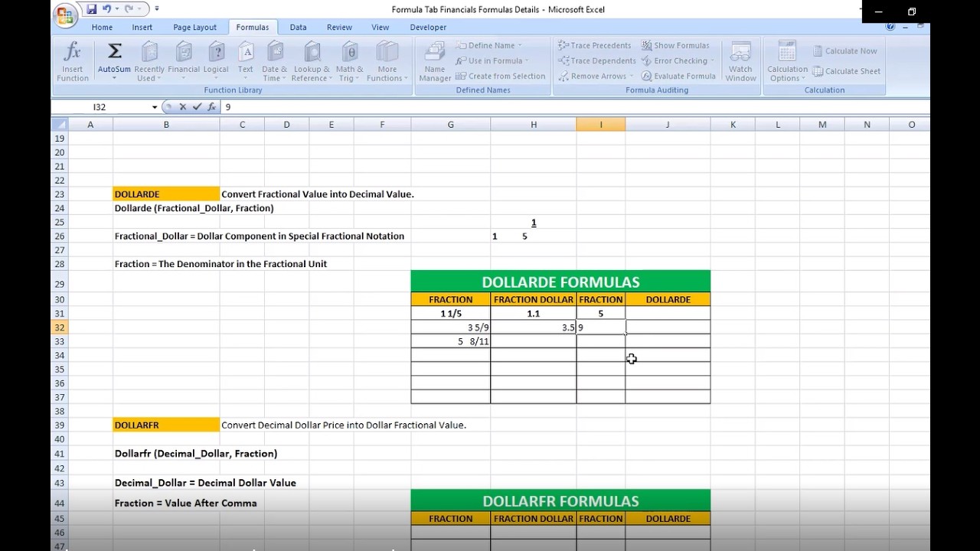Choose Create from Selection
The width and height of the screenshot is (980, 551).
click(500, 76)
